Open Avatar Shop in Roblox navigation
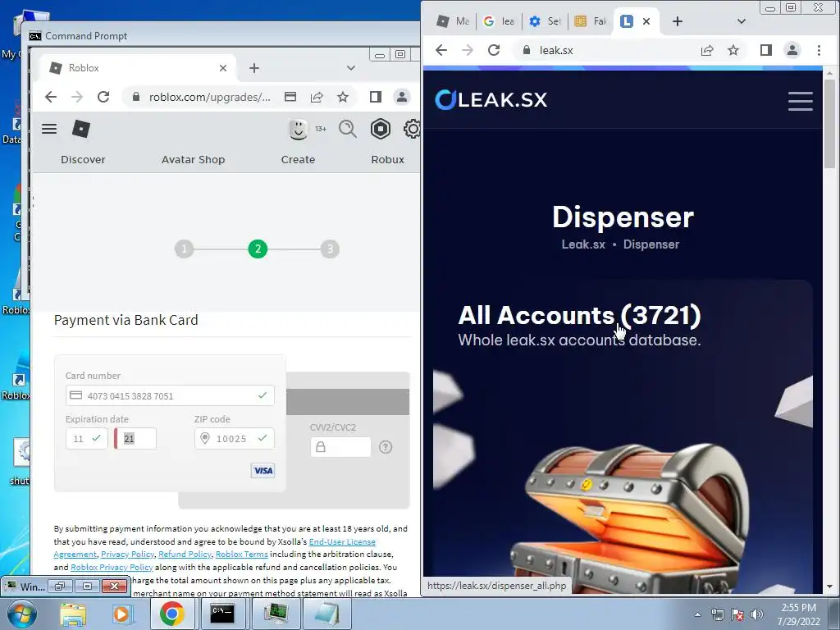 pos(193,160)
